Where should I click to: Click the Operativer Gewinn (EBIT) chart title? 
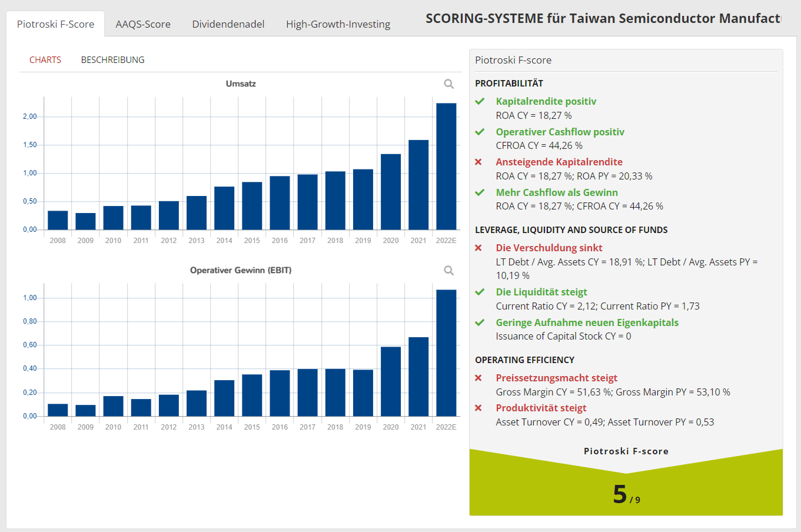[x=241, y=270]
